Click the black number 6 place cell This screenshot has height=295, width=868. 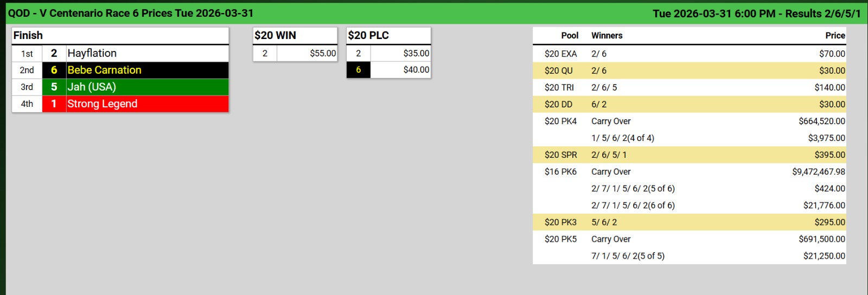(x=358, y=69)
